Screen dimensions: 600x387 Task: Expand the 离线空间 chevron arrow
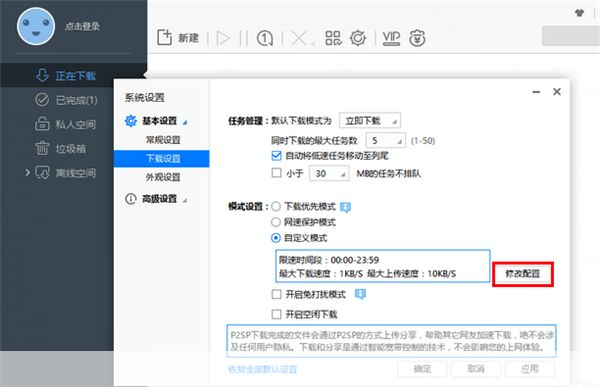pyautogui.click(x=27, y=173)
